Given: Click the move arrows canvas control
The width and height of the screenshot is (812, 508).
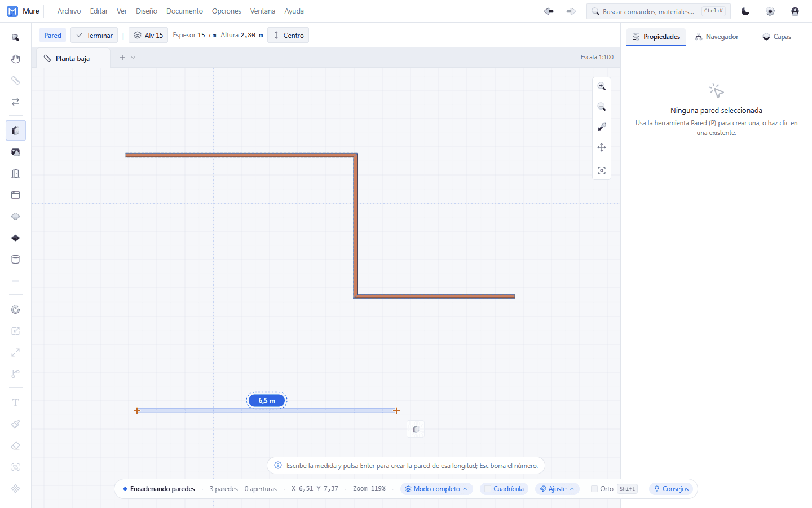Looking at the screenshot, I should pyautogui.click(x=602, y=147).
